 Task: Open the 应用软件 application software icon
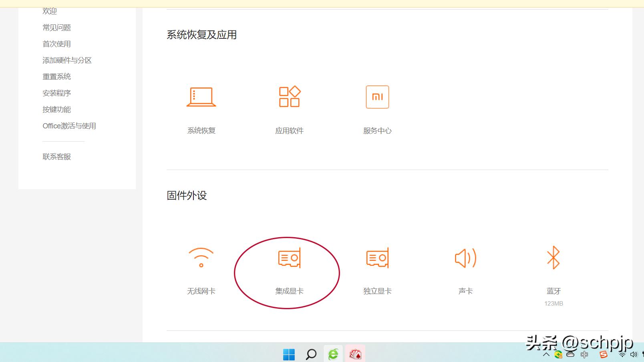(x=289, y=96)
